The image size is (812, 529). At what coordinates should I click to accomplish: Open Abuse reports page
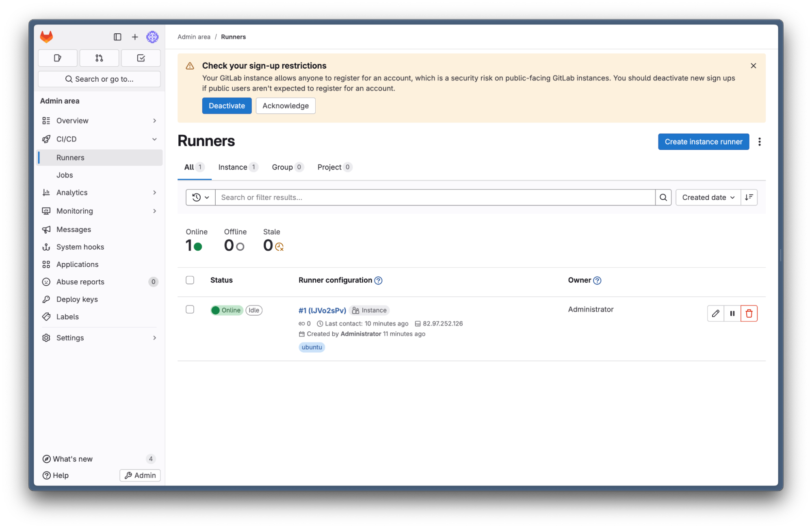click(x=100, y=282)
